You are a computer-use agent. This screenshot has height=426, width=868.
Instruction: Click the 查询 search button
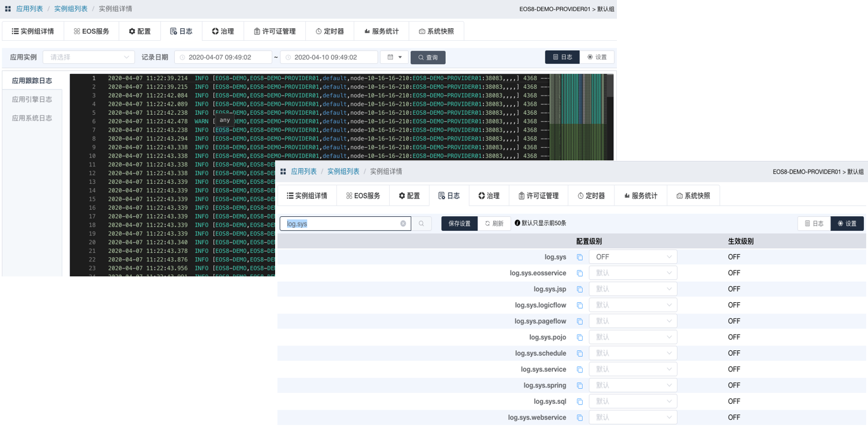click(x=428, y=58)
